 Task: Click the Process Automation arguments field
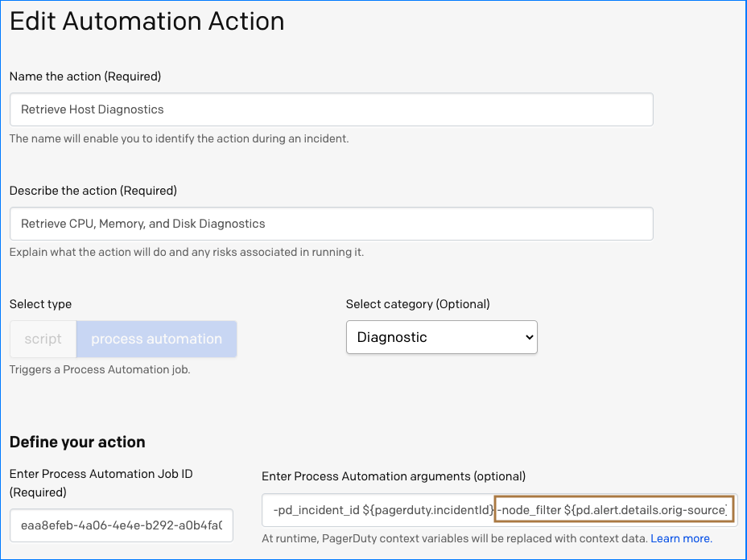(x=498, y=510)
